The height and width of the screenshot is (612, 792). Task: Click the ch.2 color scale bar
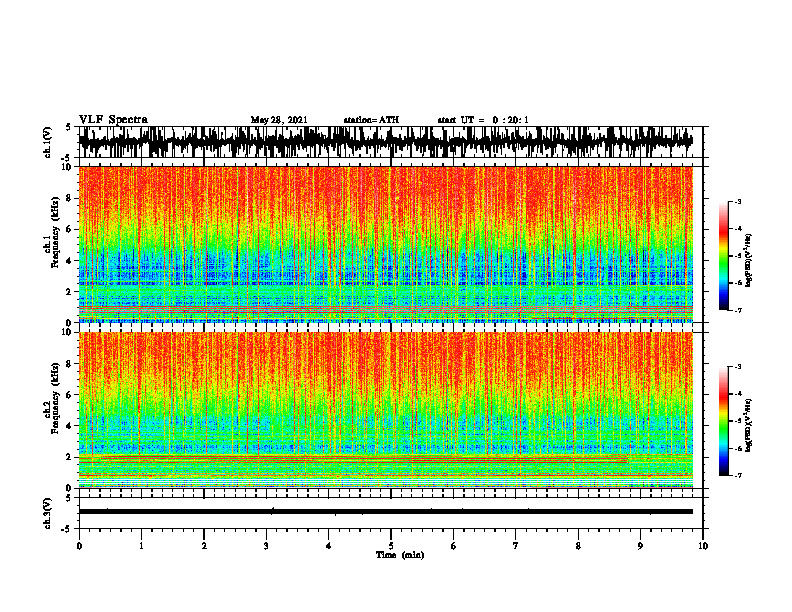pos(723,421)
